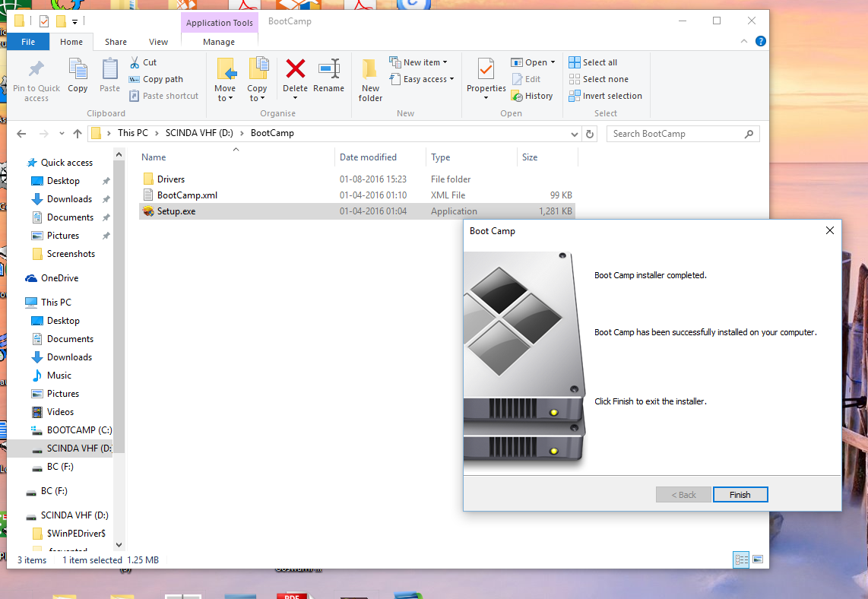Screen dimensions: 868x599
Task: Open Screenshots folder in Quick access
Action: [x=71, y=254]
